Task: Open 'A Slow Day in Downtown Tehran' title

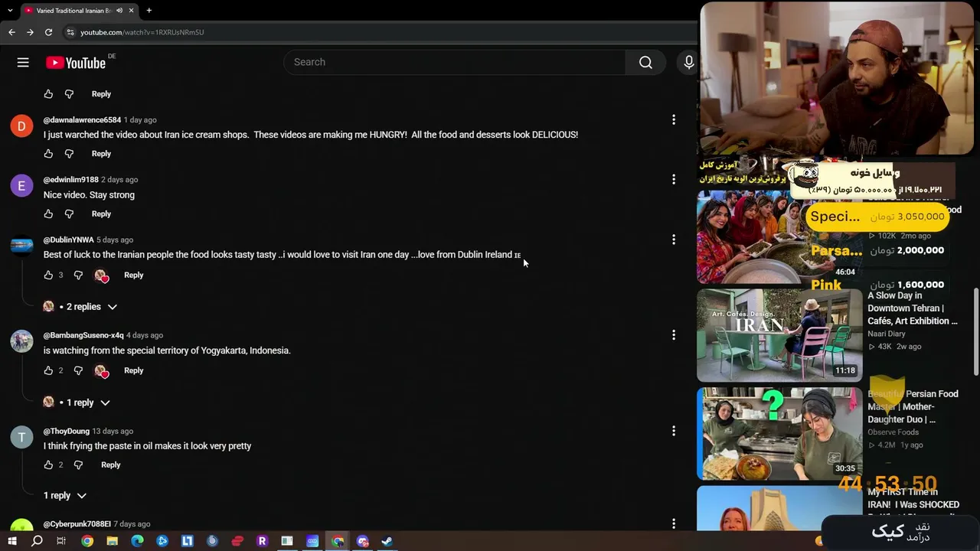Action: tap(913, 308)
